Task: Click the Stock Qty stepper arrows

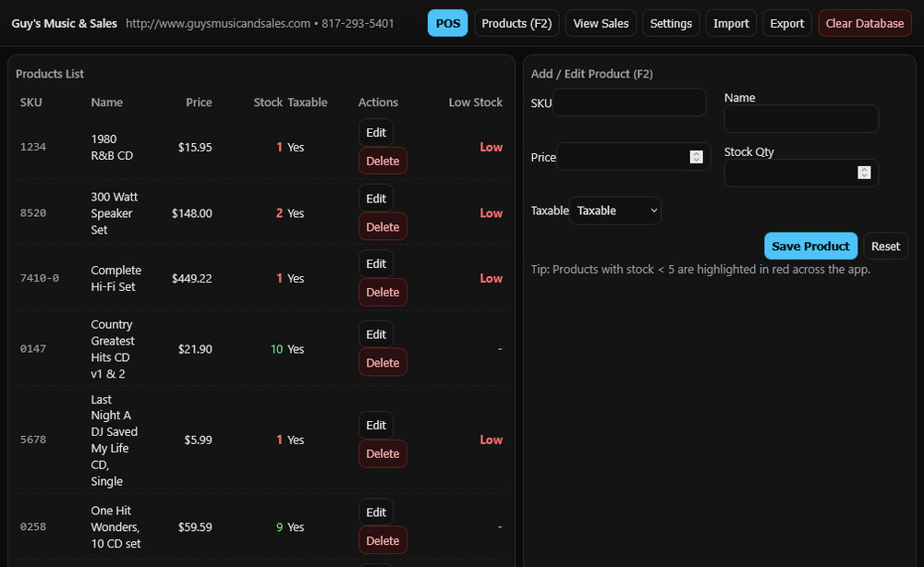Action: click(864, 173)
